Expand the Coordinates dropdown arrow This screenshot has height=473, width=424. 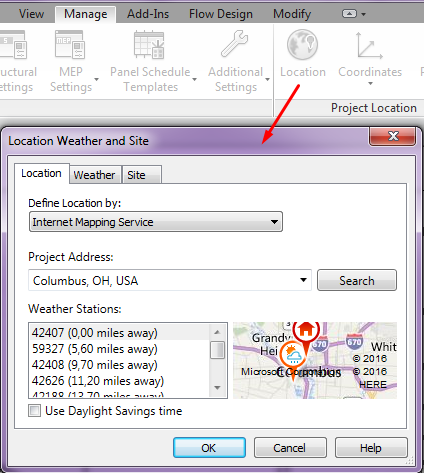pyautogui.click(x=370, y=84)
